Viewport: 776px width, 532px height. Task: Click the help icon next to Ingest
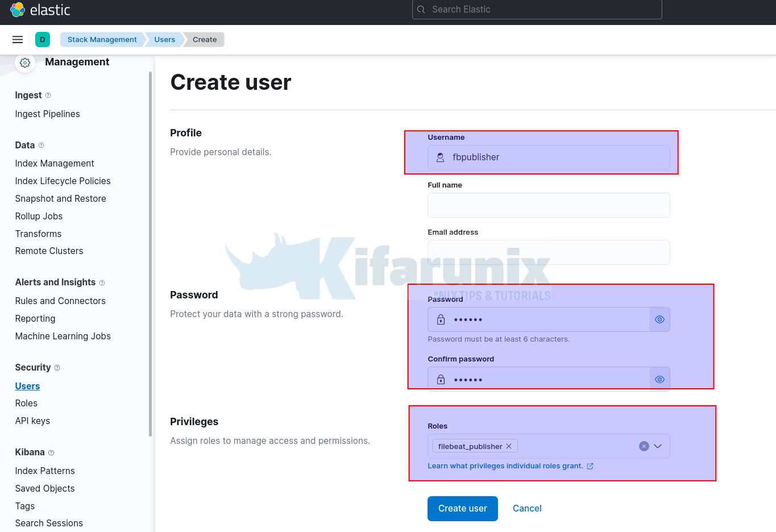pos(48,95)
